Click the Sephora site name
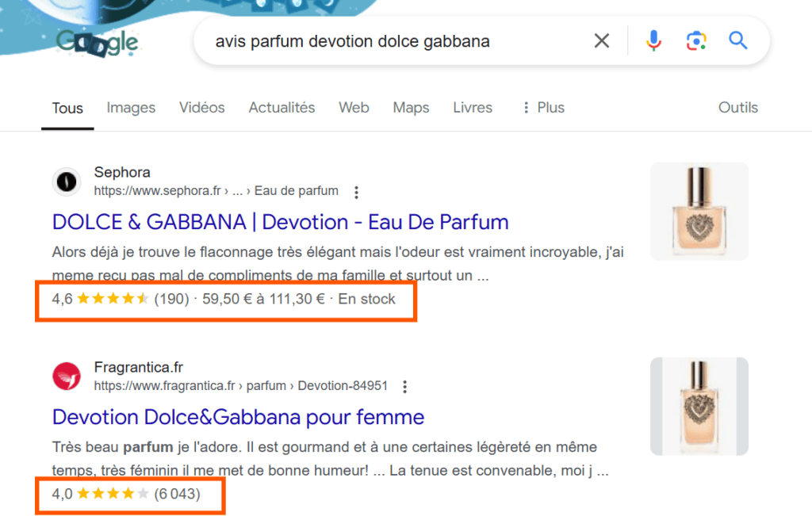Viewport: 812px width, 516px height. point(122,172)
